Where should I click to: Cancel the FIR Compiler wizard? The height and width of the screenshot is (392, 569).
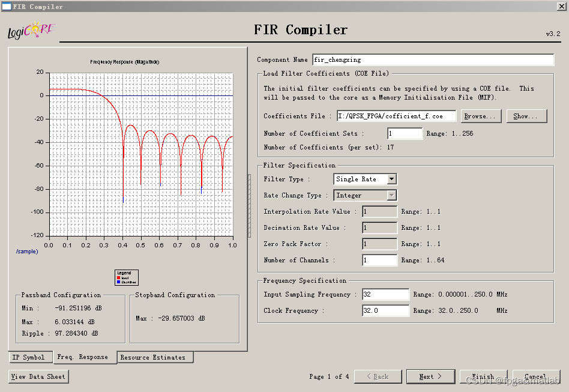click(x=536, y=376)
